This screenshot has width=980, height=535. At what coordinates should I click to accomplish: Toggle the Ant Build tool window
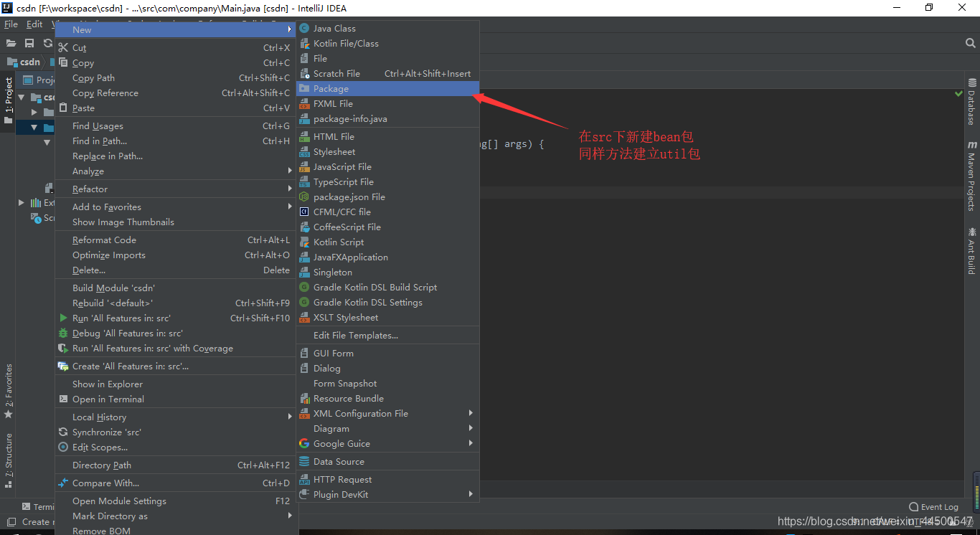pyautogui.click(x=972, y=251)
